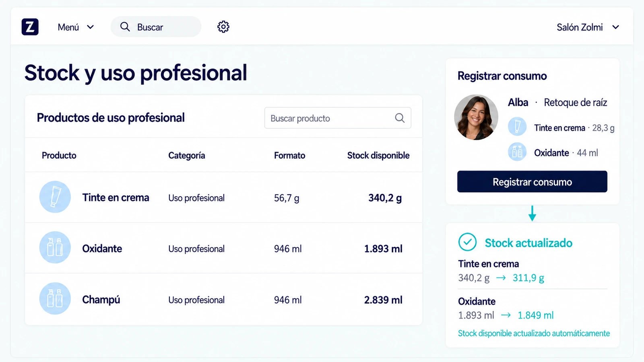Click the Producto column header
The image size is (644, 362).
click(59, 155)
